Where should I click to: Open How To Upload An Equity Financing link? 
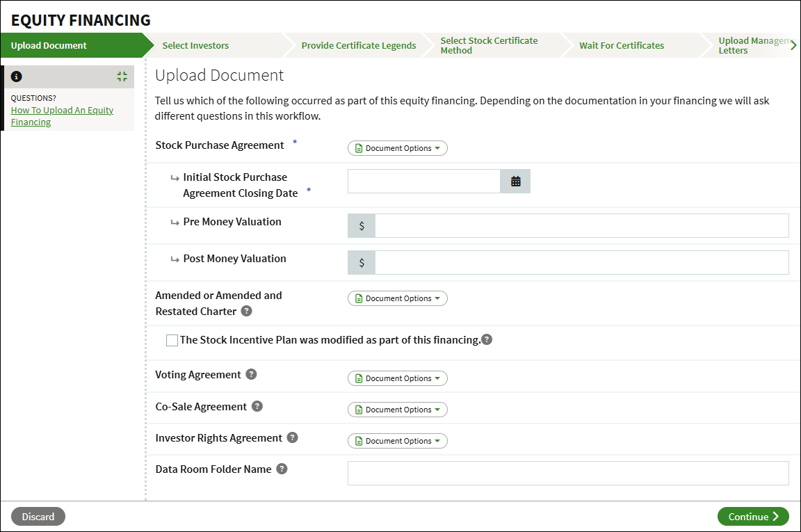[62, 116]
